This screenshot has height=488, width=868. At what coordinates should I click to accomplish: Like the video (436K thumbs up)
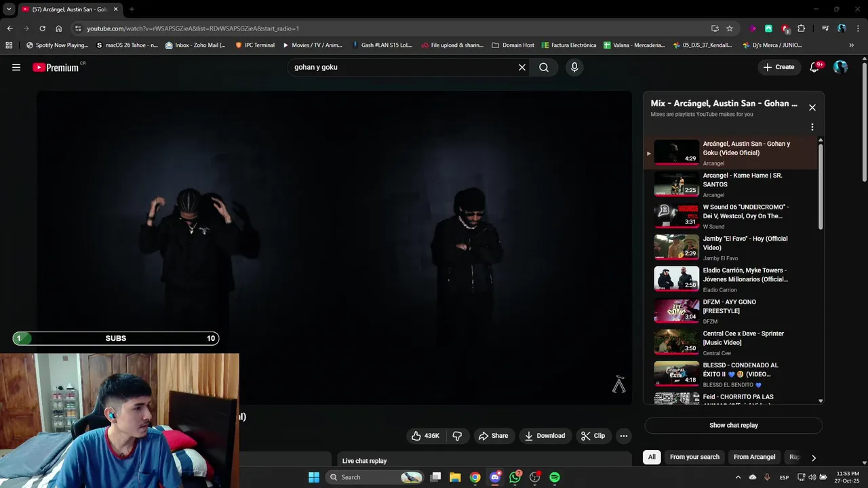425,436
